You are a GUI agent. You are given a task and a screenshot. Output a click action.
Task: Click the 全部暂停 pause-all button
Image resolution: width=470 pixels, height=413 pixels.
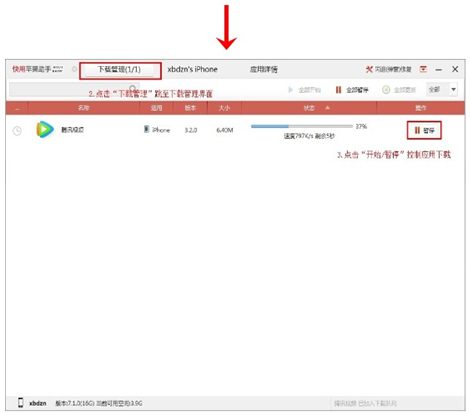(352, 90)
